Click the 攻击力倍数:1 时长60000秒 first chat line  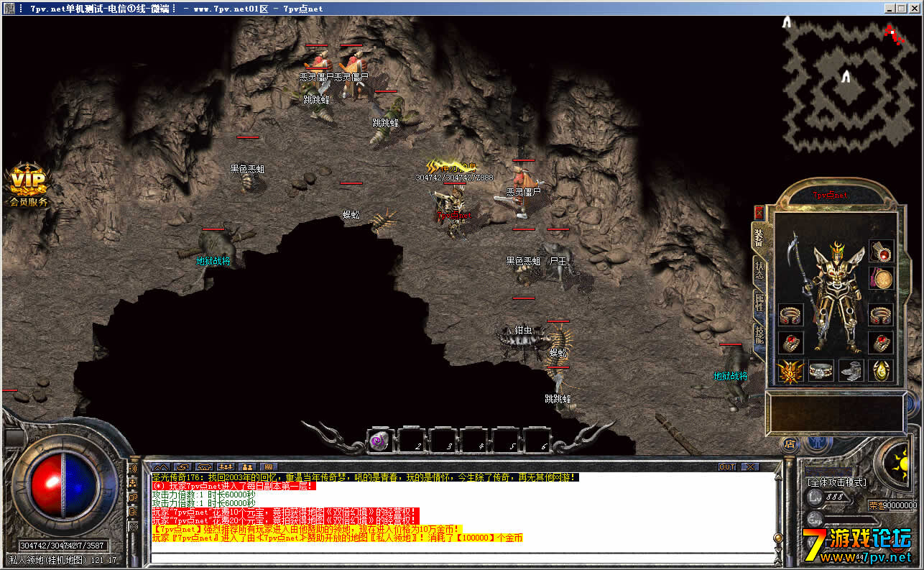[x=203, y=495]
